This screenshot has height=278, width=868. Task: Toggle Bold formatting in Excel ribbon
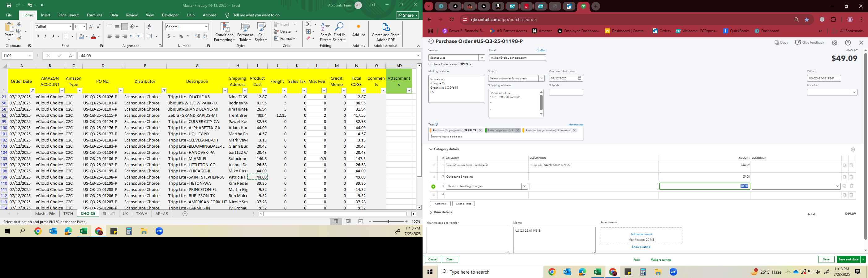[38, 36]
